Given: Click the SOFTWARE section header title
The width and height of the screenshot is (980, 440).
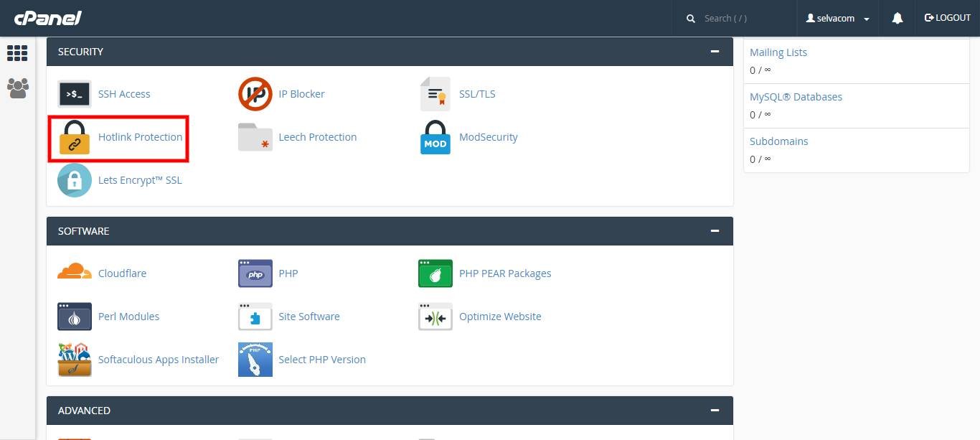Looking at the screenshot, I should (83, 231).
